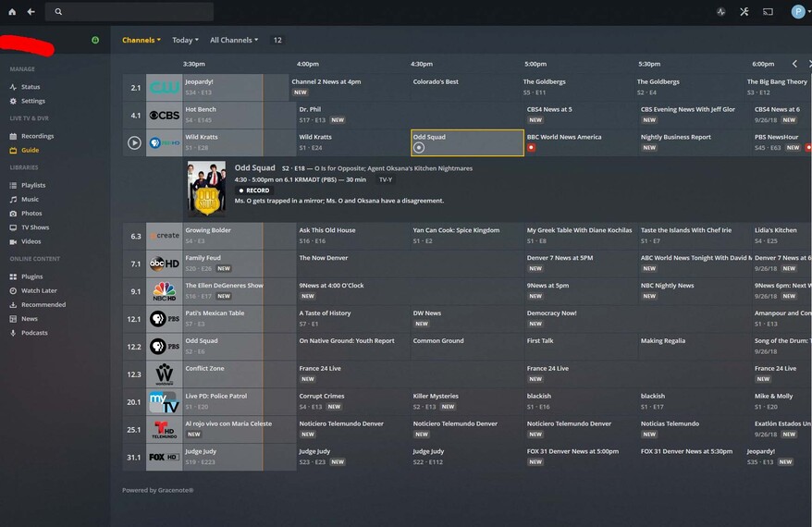
Task: Select Channel 2 News at 4pm
Action: [x=350, y=88]
